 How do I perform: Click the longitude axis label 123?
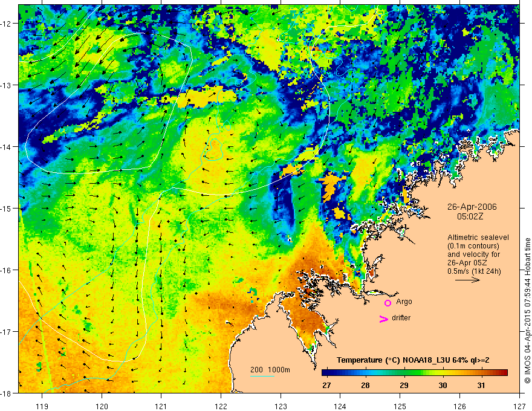point(281,406)
